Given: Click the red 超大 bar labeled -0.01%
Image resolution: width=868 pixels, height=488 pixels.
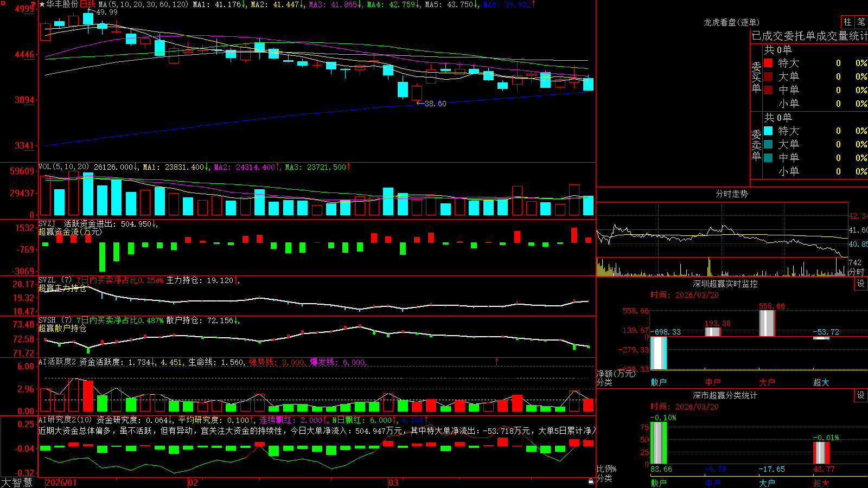Looking at the screenshot, I should click(x=821, y=453).
